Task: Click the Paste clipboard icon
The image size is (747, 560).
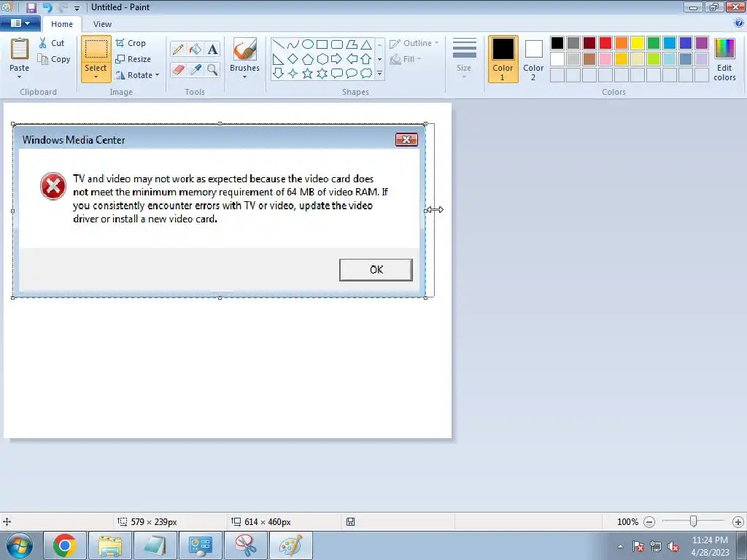Action: tap(20, 49)
